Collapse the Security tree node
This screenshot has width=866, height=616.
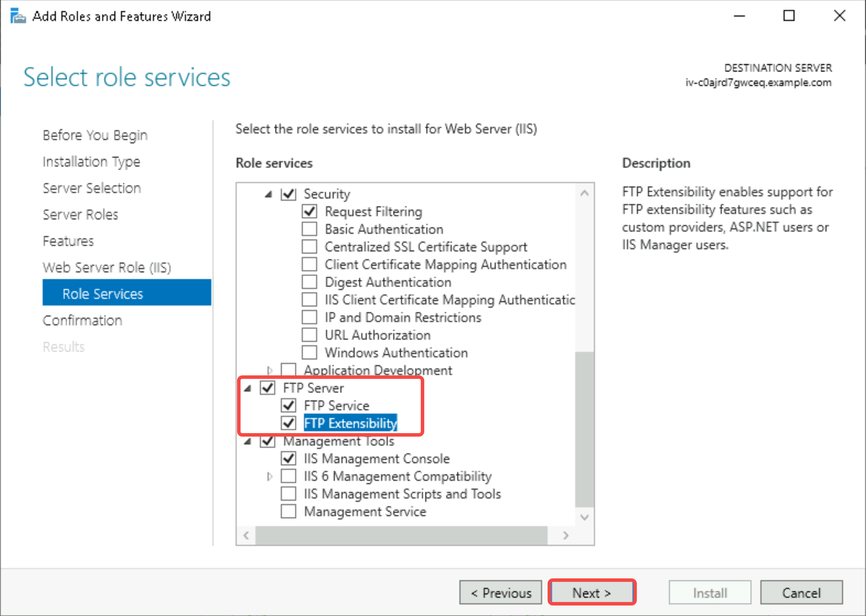point(269,194)
